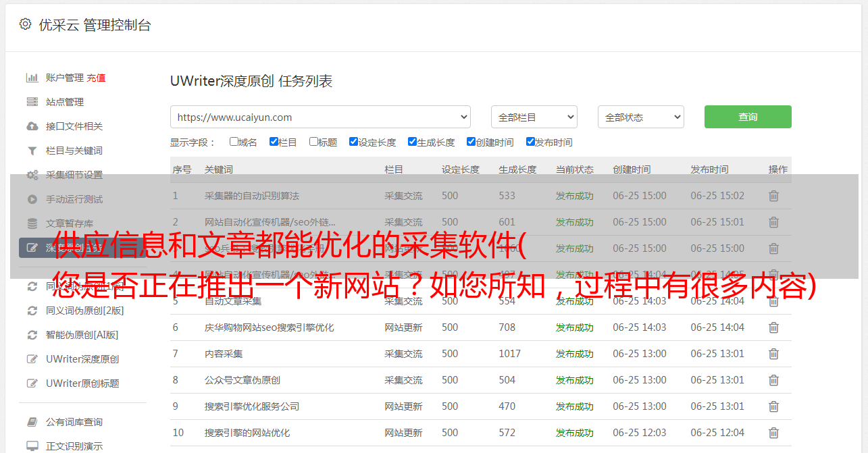Go to UWriter原创标题 in the sidebar

coord(82,383)
